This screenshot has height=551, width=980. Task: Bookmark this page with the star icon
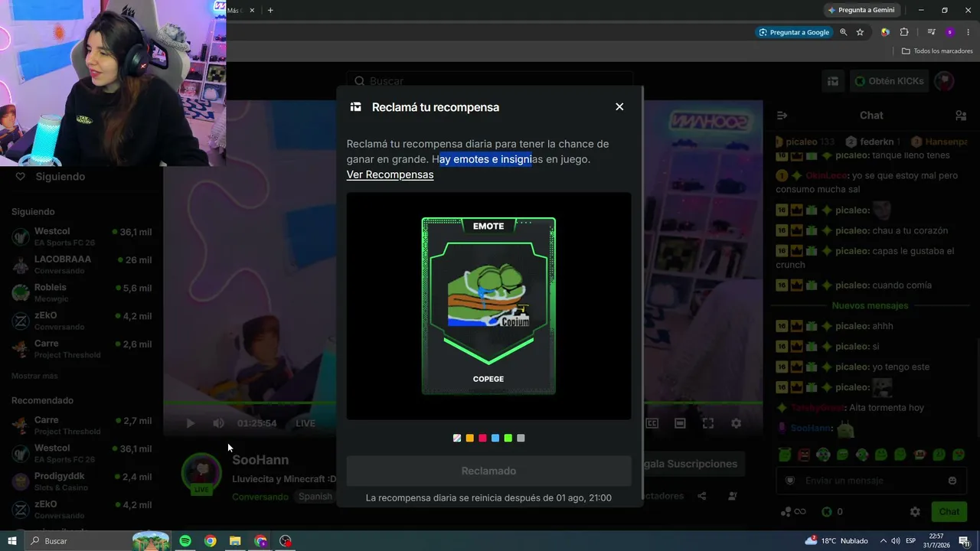[860, 32]
